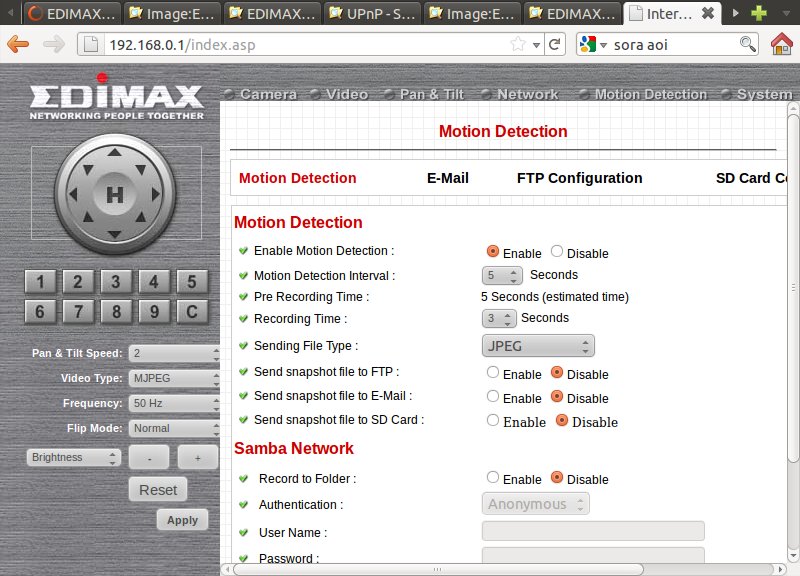Enable sending snapshot file to FTP
This screenshot has height=576, width=800.
coord(492,372)
